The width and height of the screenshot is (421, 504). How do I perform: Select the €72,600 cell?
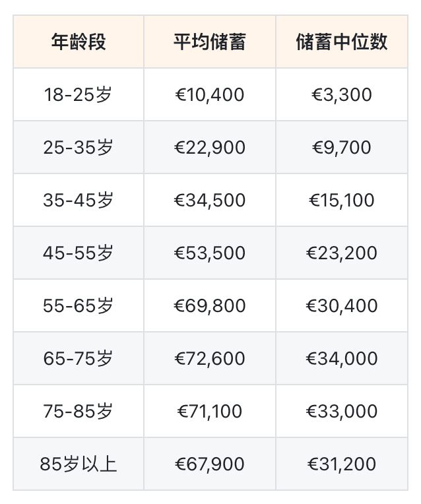210,359
